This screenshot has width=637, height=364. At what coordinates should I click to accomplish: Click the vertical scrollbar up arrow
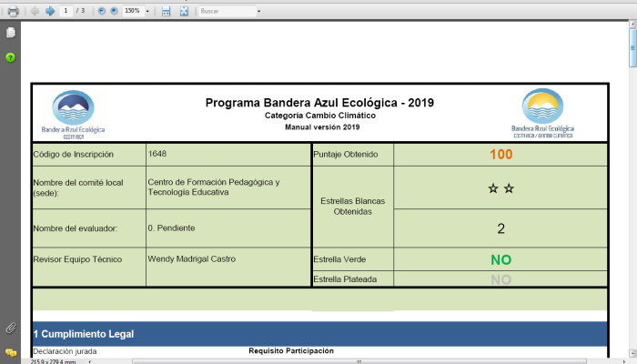point(632,25)
